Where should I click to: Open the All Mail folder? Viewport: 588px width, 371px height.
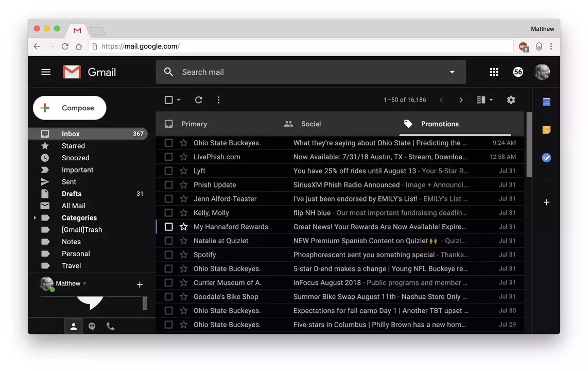point(88,206)
